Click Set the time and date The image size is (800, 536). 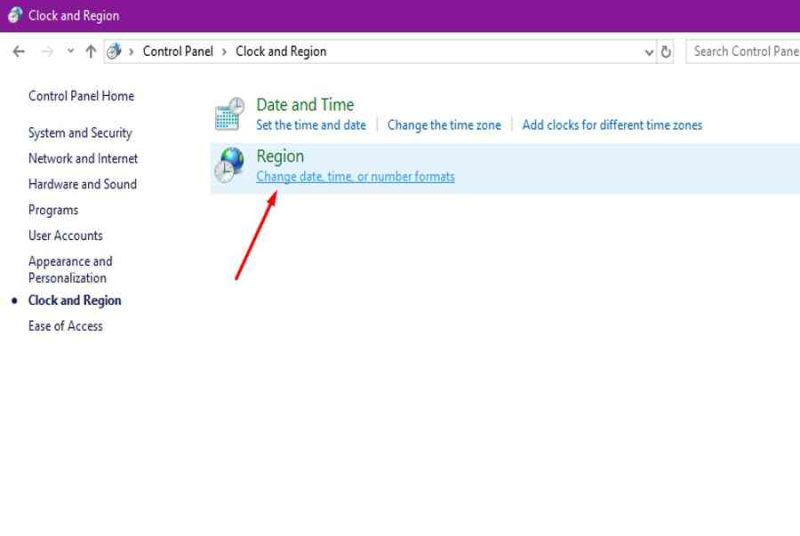pyautogui.click(x=311, y=125)
